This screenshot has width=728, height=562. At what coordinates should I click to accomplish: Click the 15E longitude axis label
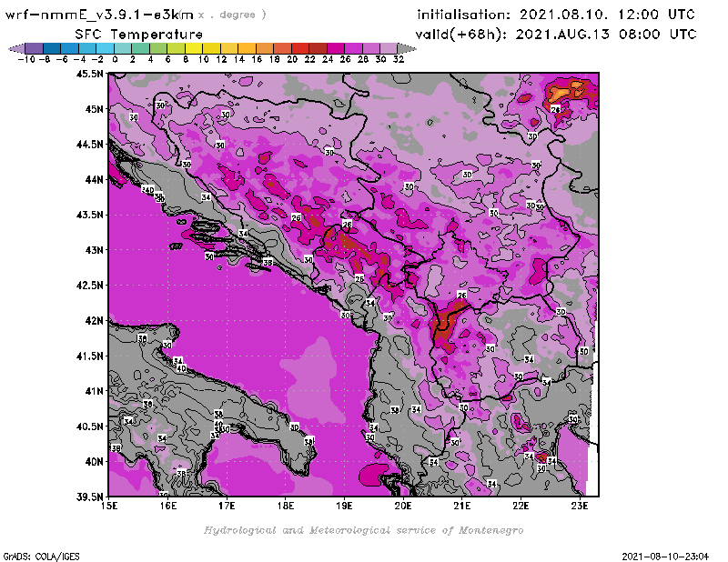[109, 506]
